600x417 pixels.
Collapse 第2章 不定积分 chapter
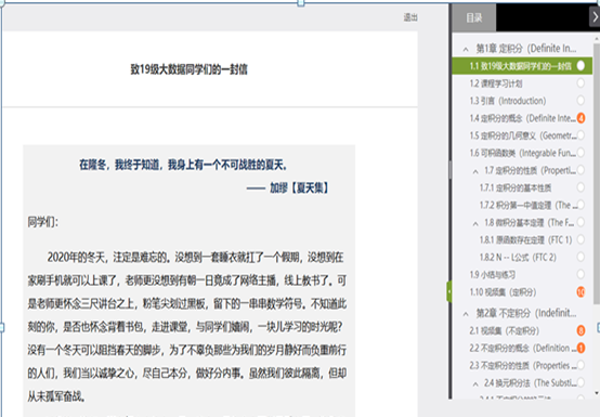pos(464,313)
